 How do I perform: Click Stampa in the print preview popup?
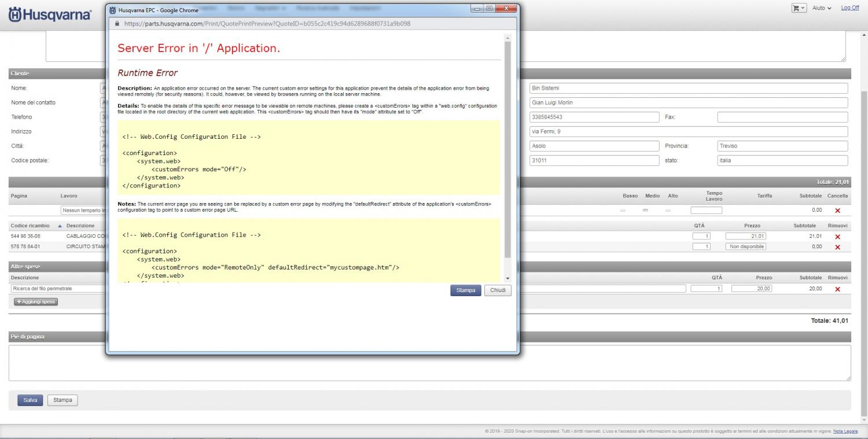click(x=465, y=290)
